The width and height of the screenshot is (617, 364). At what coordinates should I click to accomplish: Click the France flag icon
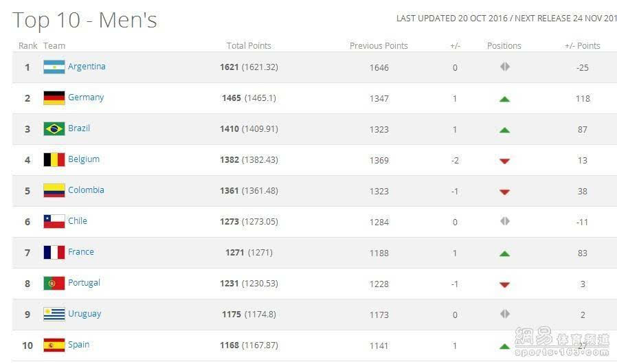54,253
